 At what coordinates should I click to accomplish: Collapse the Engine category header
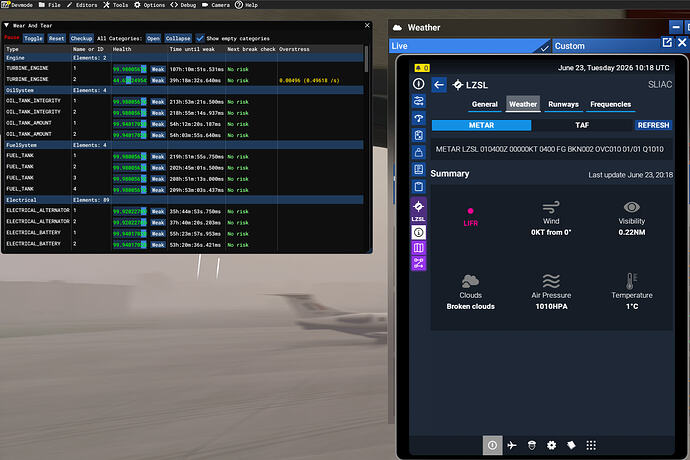[184, 58]
